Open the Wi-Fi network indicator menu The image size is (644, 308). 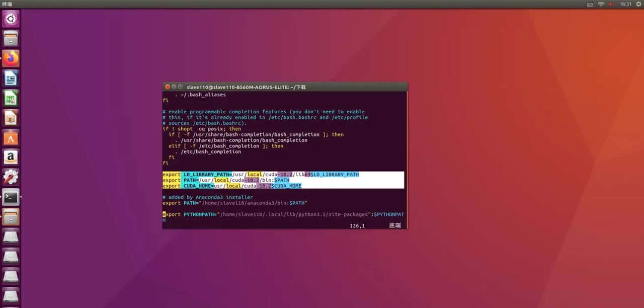(x=601, y=4)
